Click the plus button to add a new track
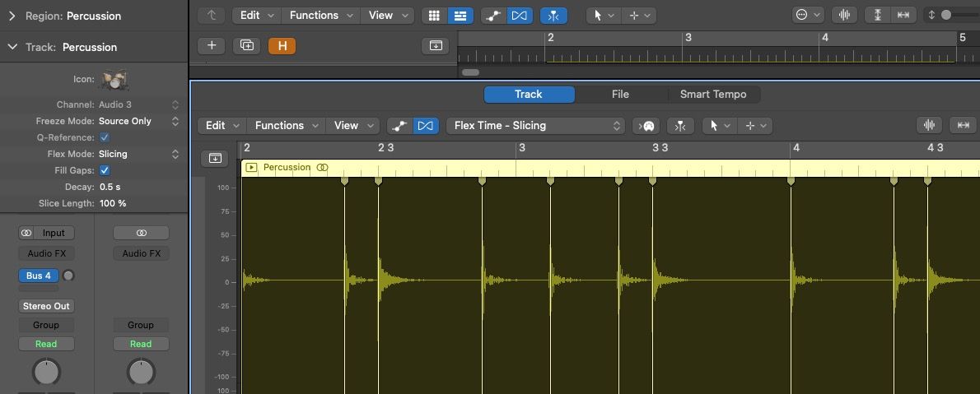980x394 pixels. coord(212,45)
